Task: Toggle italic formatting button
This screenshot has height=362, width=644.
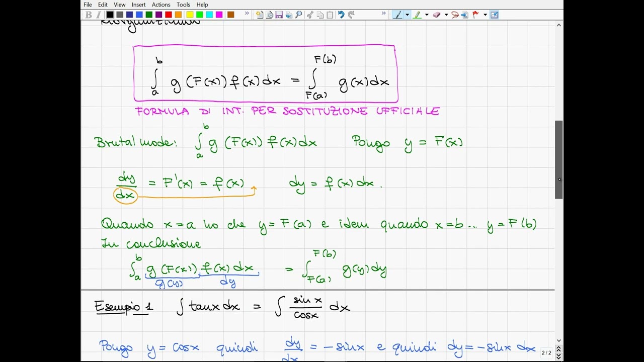Action: pos(98,15)
